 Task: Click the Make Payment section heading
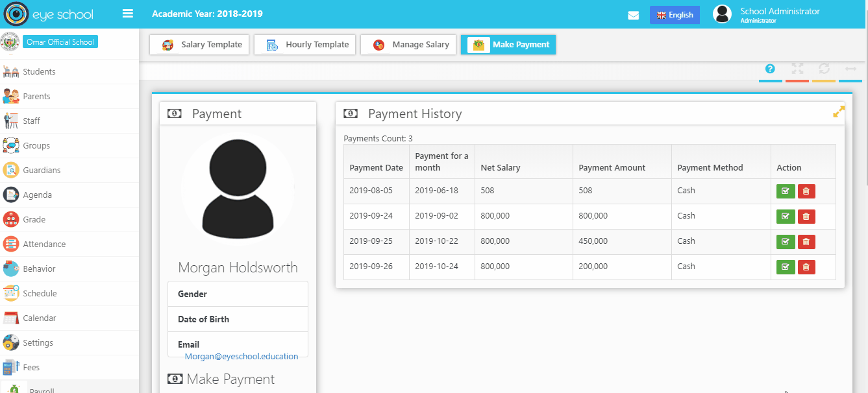point(221,379)
